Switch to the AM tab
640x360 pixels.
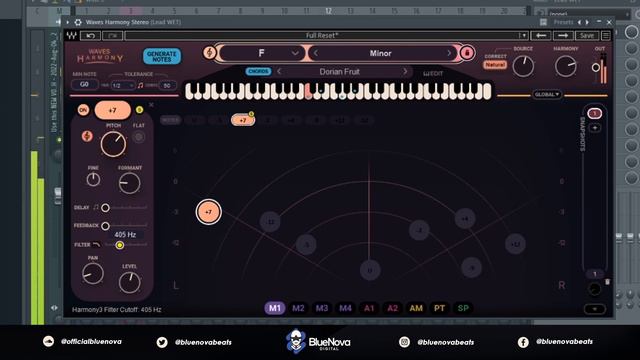(416, 308)
